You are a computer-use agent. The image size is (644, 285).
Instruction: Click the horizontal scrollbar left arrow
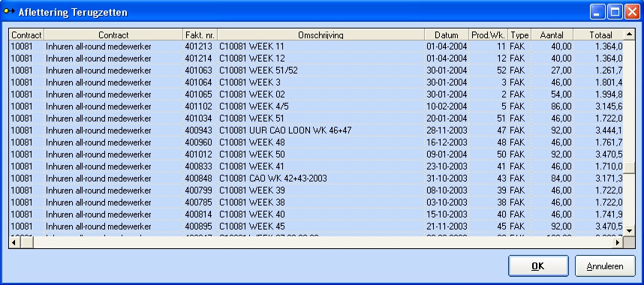[x=14, y=243]
